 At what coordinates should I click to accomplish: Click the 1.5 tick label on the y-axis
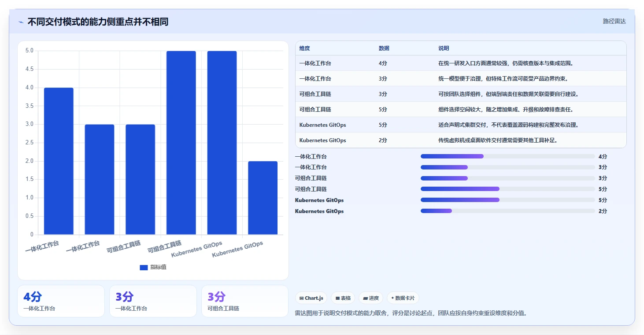pyautogui.click(x=30, y=180)
